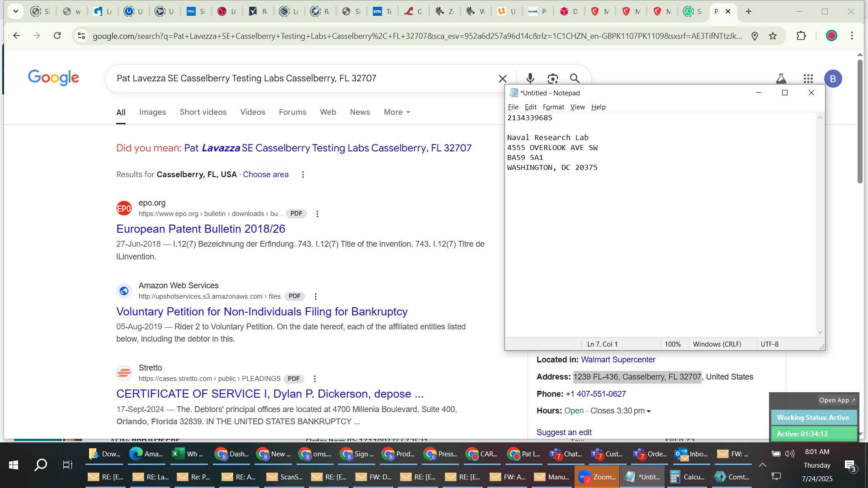Switch to News results tab
The width and height of the screenshot is (868, 488).
(360, 112)
